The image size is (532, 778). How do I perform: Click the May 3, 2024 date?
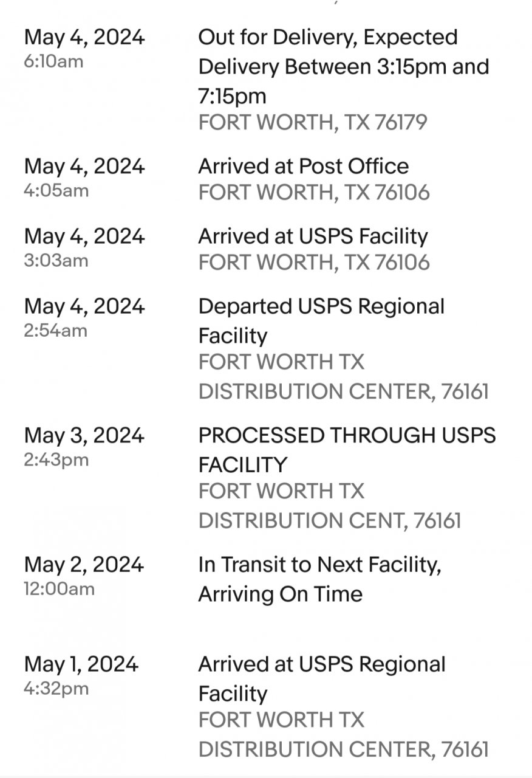coord(84,435)
